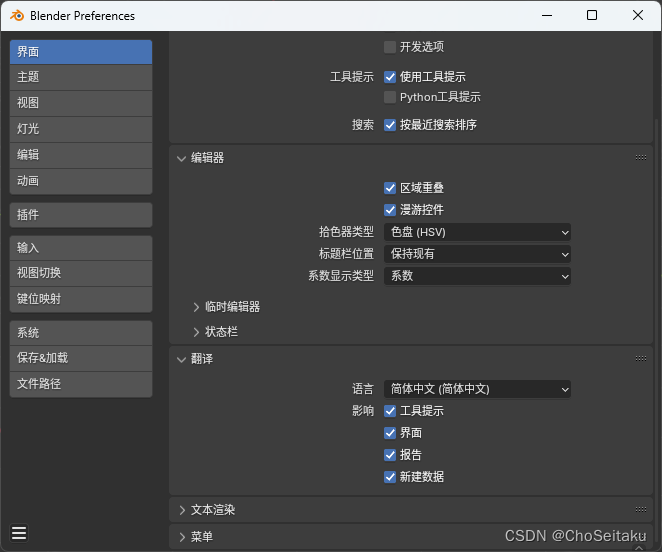Screen dimensions: 662x552
Task: Uncheck 区域重叠 option
Action: (x=390, y=188)
